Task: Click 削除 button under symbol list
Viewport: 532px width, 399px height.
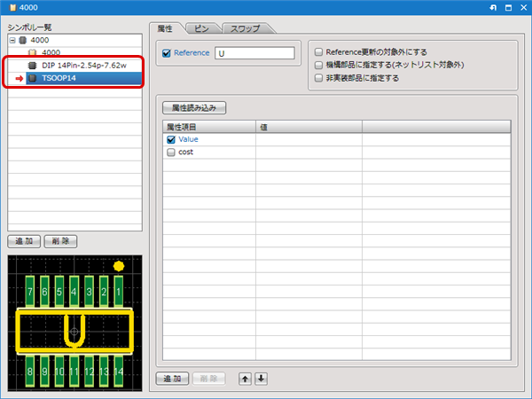Action: [60, 241]
